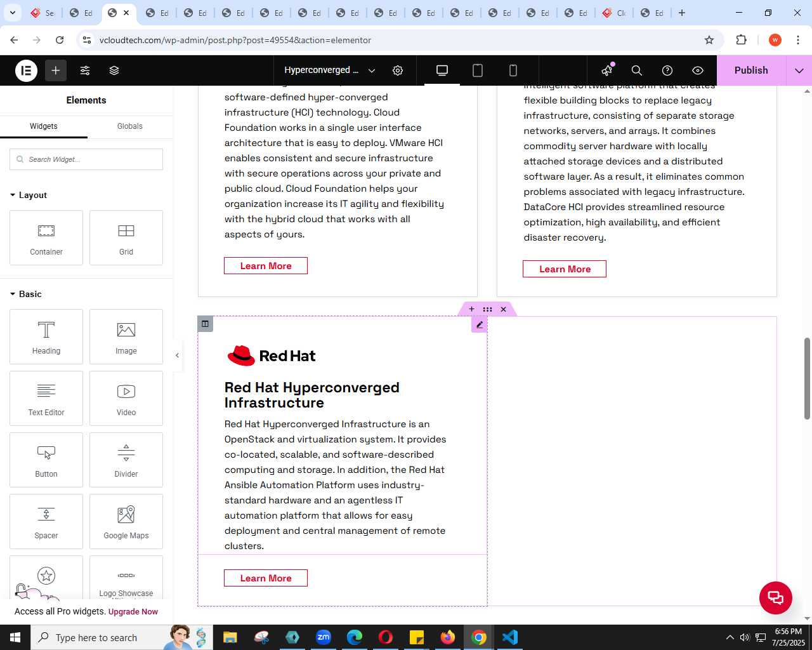Image resolution: width=812 pixels, height=650 pixels.
Task: Select the Video widget
Action: [x=126, y=398]
